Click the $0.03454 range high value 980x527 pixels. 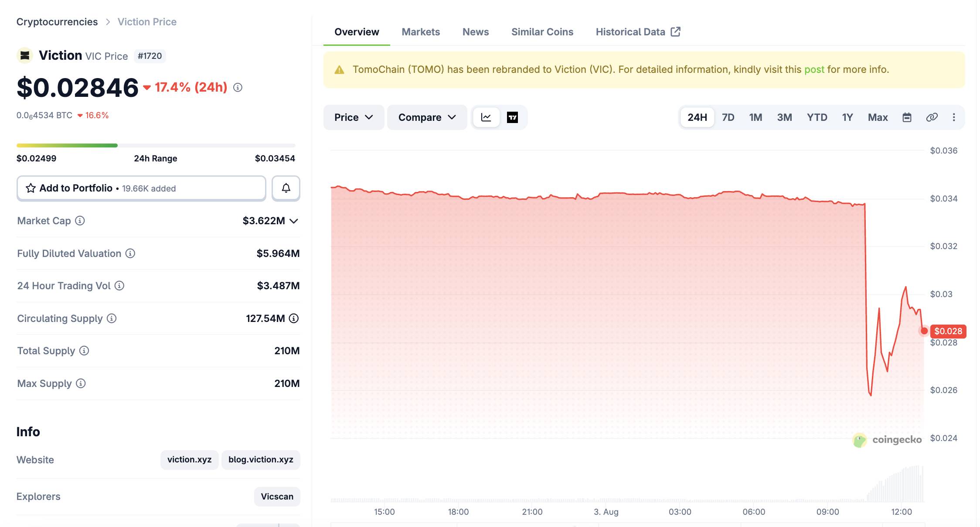tap(275, 158)
